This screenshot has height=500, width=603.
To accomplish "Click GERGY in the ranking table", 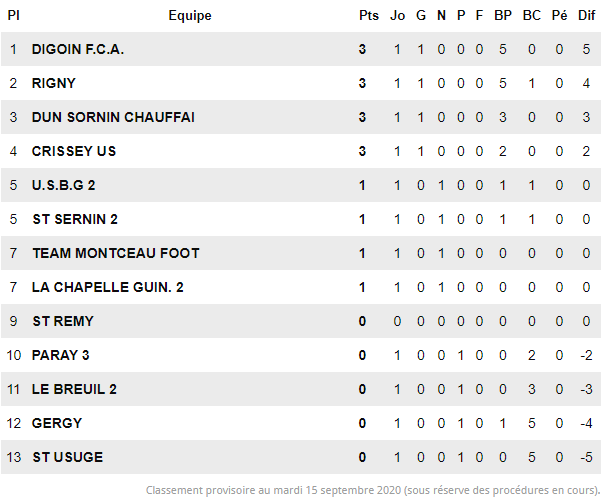I will click(x=57, y=423).
